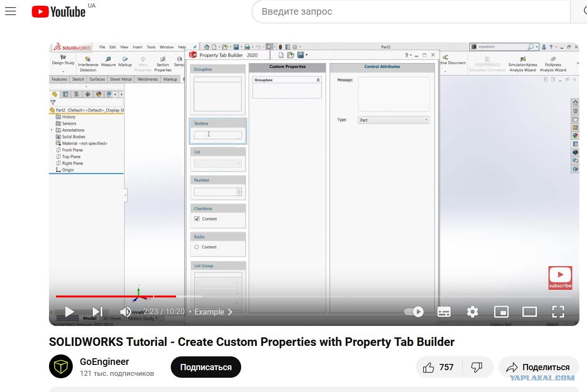Open the Example chapter list
587x392 pixels.
[213, 312]
